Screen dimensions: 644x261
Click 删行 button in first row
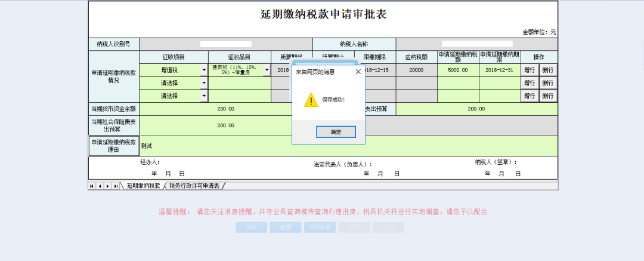pyautogui.click(x=548, y=70)
